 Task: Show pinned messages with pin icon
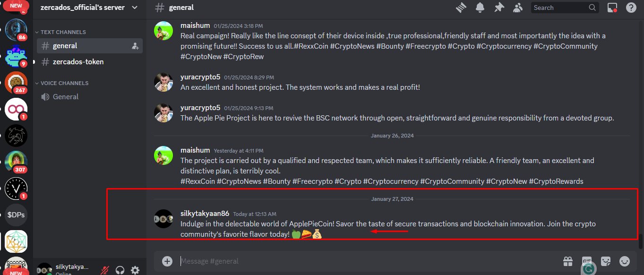click(499, 8)
